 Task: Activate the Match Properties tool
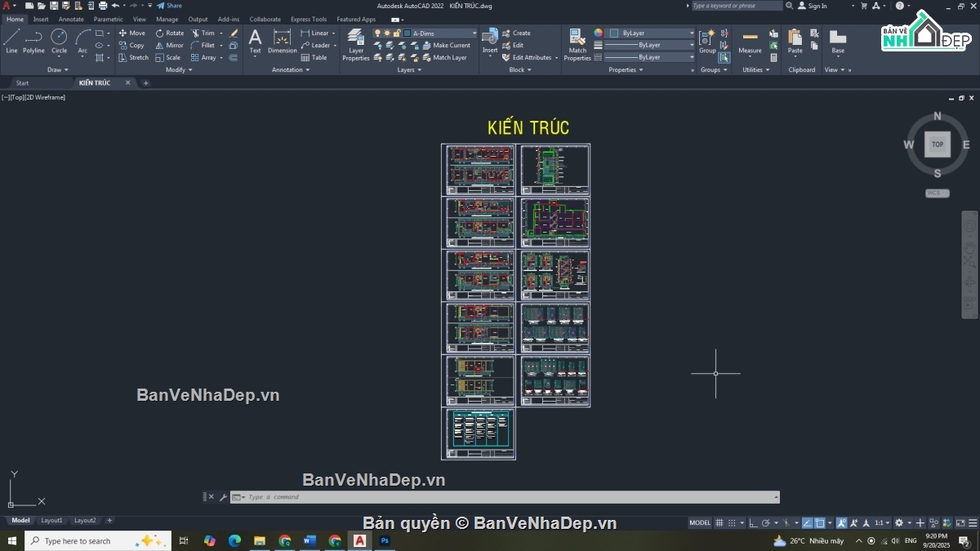click(x=577, y=45)
